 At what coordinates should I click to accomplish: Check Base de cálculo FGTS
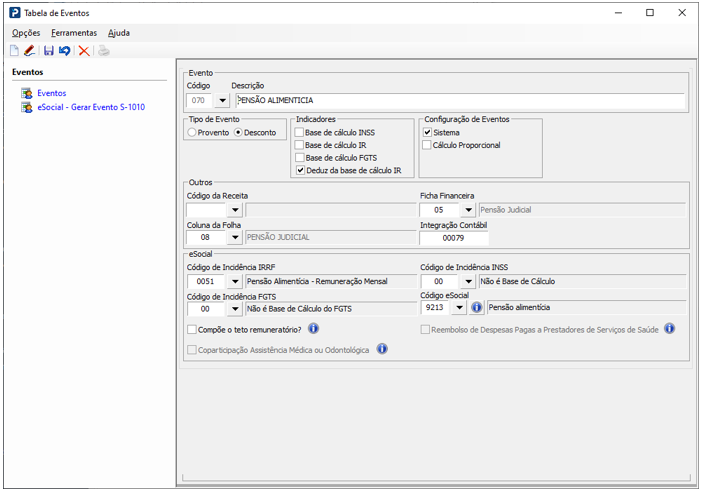299,158
